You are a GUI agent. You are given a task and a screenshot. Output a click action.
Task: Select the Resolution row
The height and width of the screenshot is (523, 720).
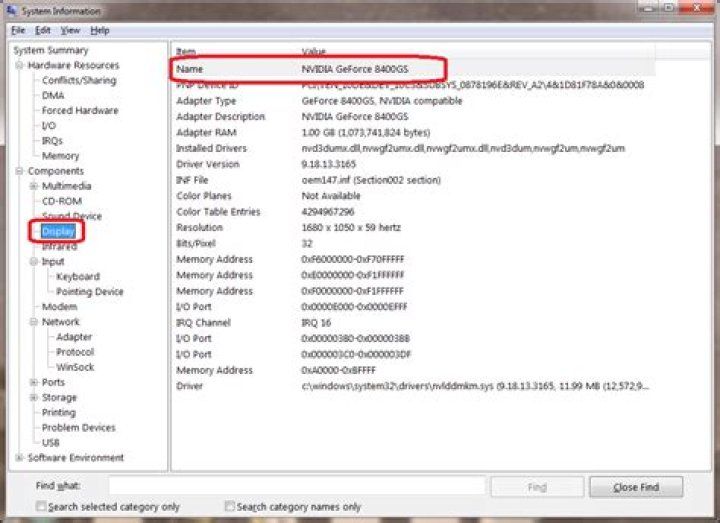pos(413,228)
